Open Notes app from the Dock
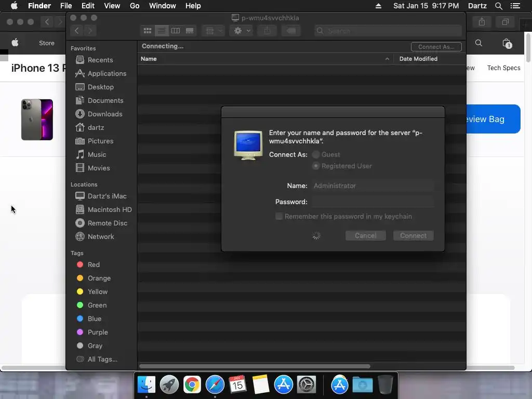 261,385
